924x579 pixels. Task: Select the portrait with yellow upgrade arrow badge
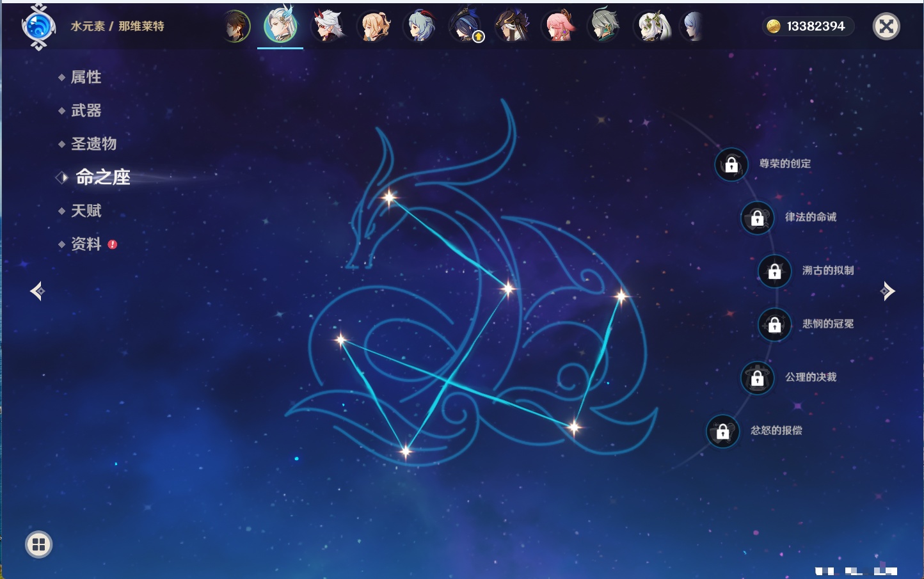click(x=466, y=27)
